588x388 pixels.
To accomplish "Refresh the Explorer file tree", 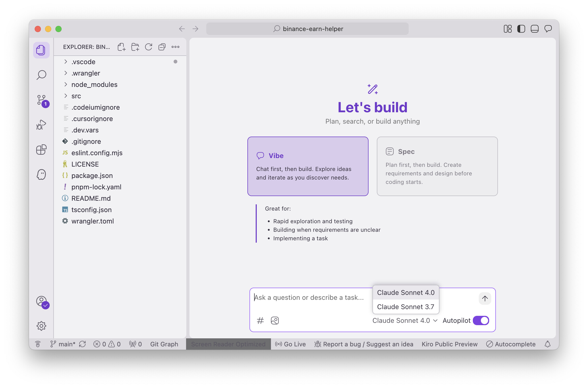I will (x=149, y=47).
